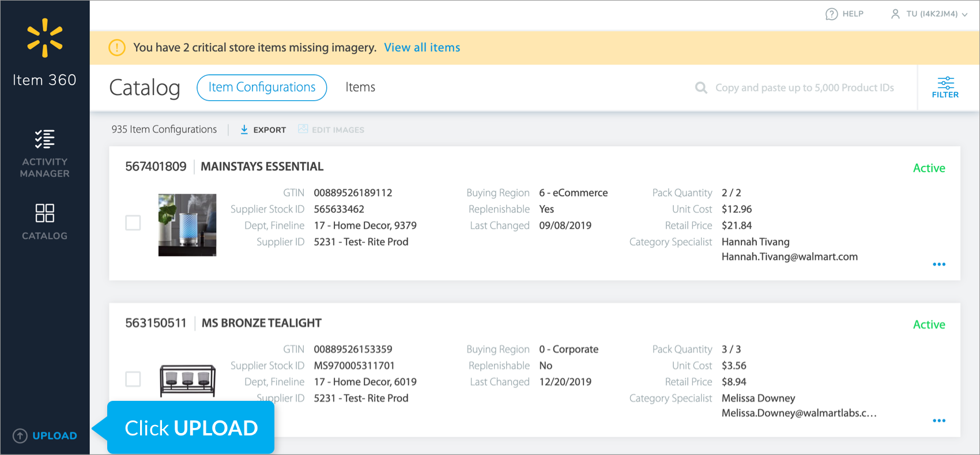Viewport: 980px width, 455px height.
Task: Click View all items link
Action: (x=422, y=47)
